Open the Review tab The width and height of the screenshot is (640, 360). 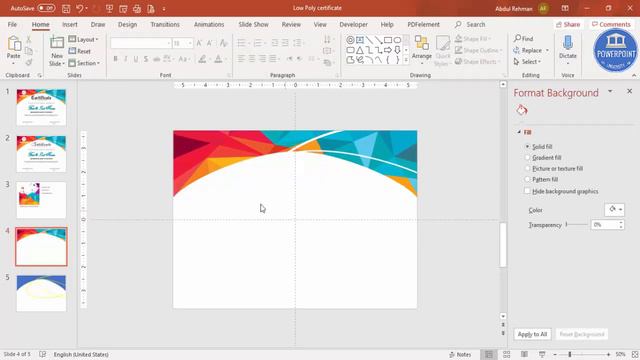pyautogui.click(x=291, y=24)
